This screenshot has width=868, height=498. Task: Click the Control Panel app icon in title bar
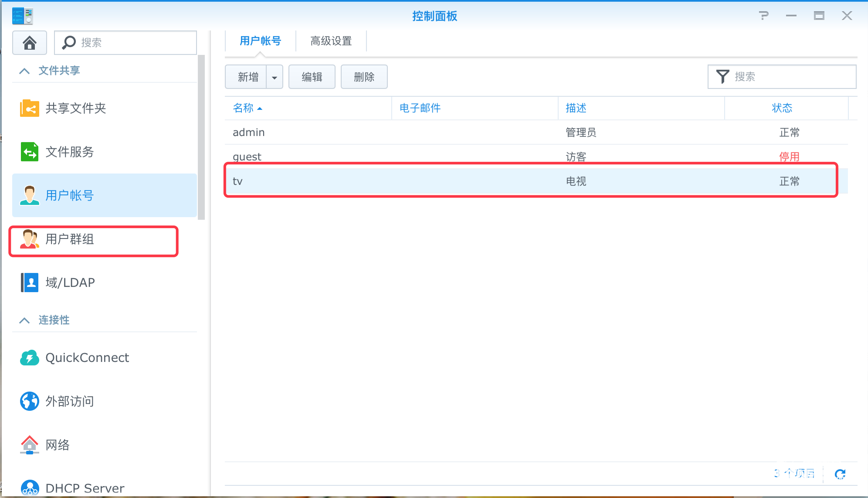click(22, 16)
